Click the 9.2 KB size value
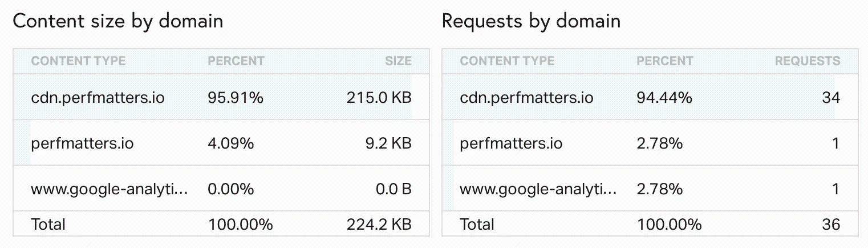 (388, 143)
